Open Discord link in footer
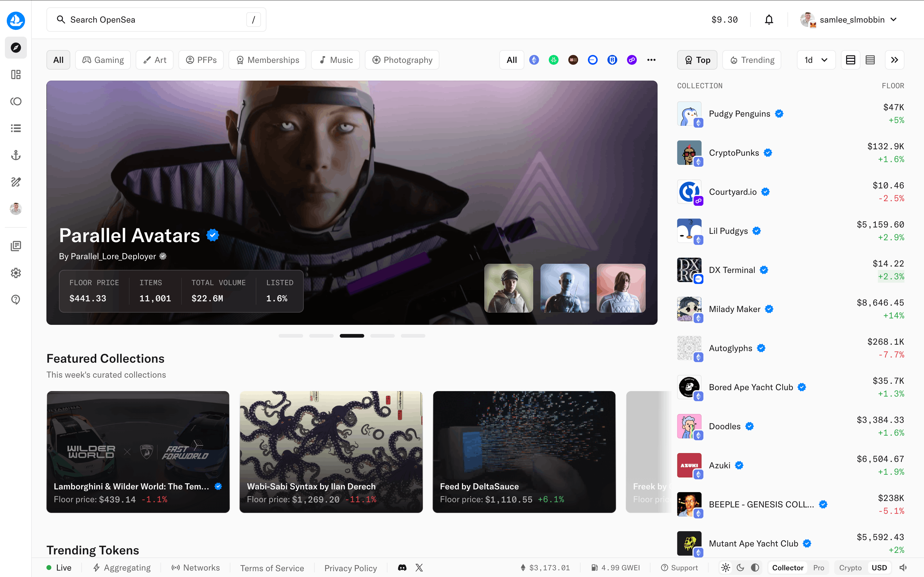Screen dimensions: 924x577 (402, 568)
